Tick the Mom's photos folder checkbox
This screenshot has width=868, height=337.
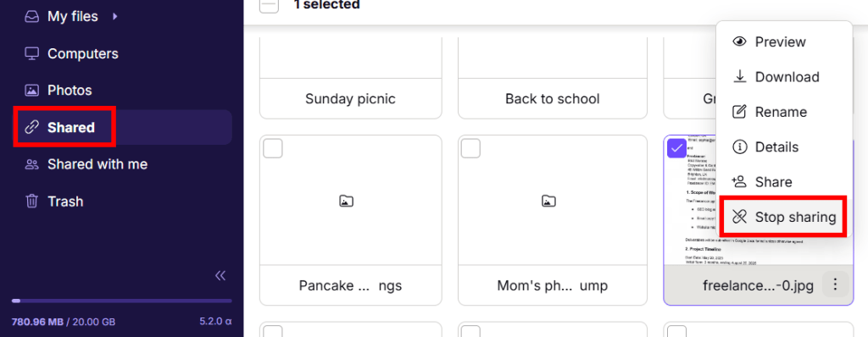coord(470,148)
